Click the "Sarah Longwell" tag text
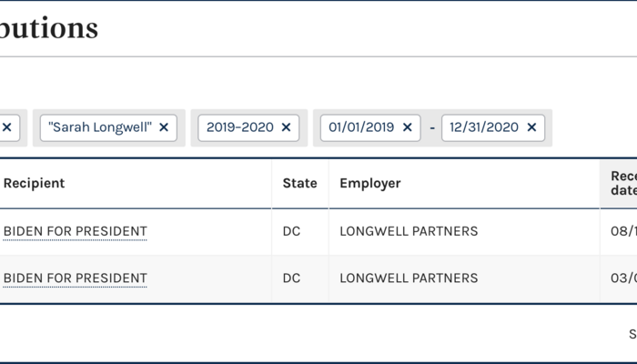637x364 pixels. click(100, 127)
